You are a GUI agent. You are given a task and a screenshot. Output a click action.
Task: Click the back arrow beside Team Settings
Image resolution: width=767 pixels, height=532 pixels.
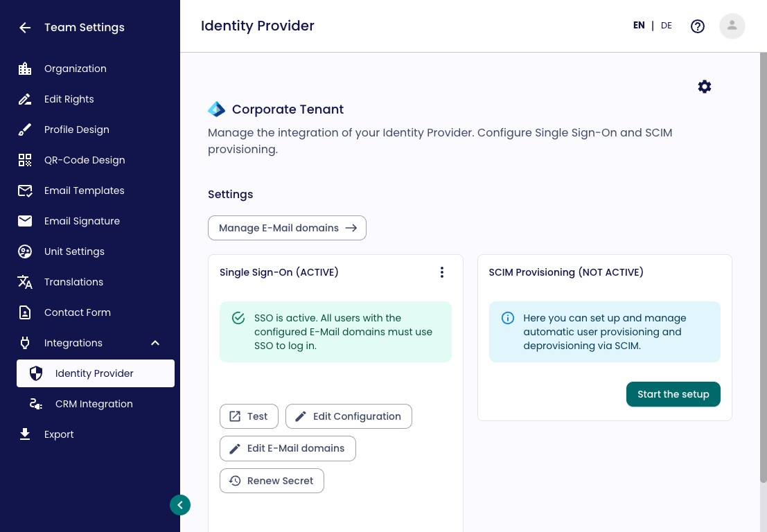(x=25, y=28)
